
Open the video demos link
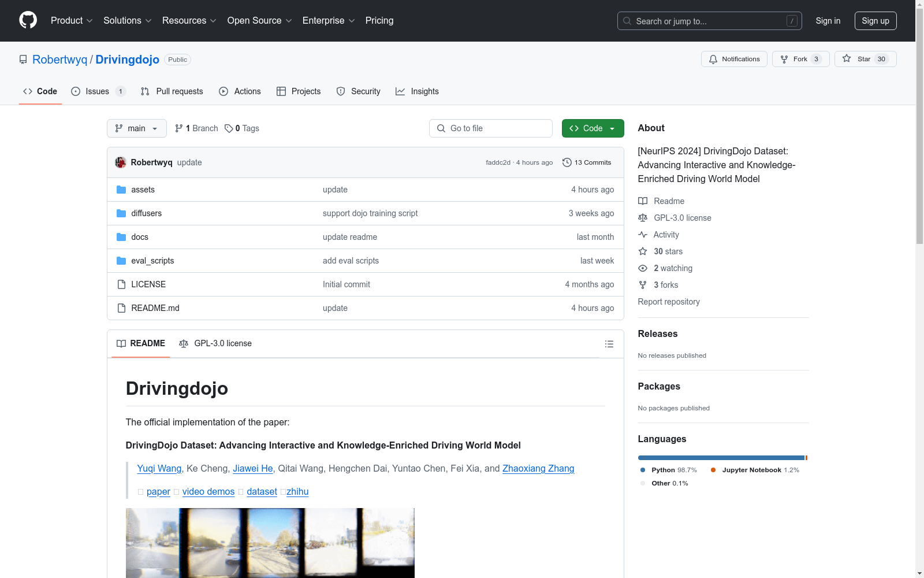pos(208,491)
